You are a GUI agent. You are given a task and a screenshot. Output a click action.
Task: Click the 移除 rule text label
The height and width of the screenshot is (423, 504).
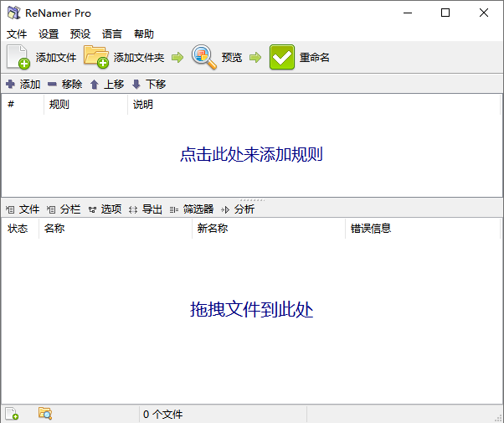click(x=72, y=85)
